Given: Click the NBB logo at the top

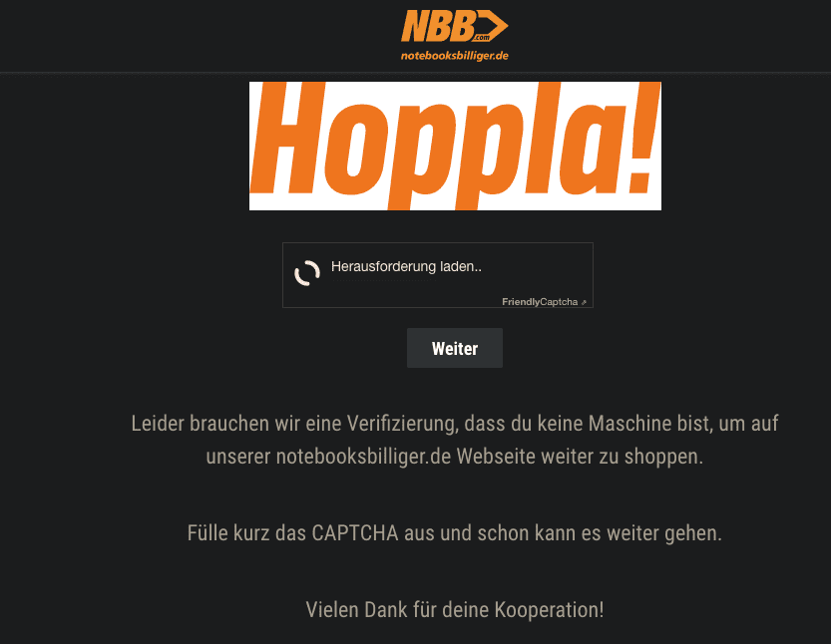Looking at the screenshot, I should [455, 35].
